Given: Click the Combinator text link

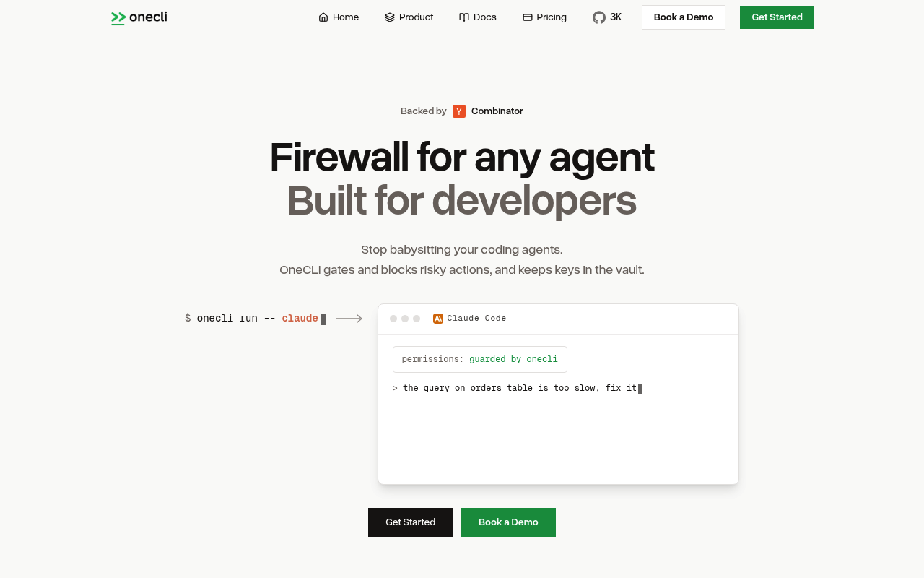Looking at the screenshot, I should (497, 111).
